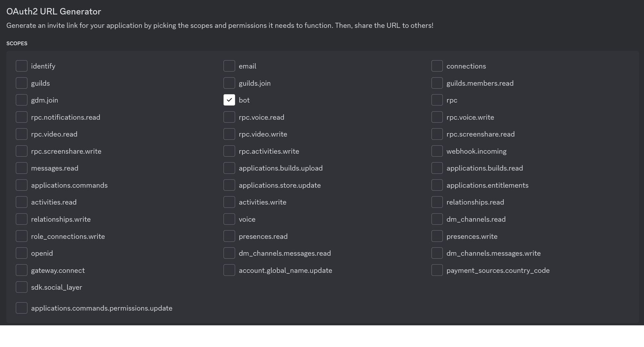Viewport: 644px width, 347px height.
Task: Enable the identify scope checkbox
Action: (x=21, y=66)
